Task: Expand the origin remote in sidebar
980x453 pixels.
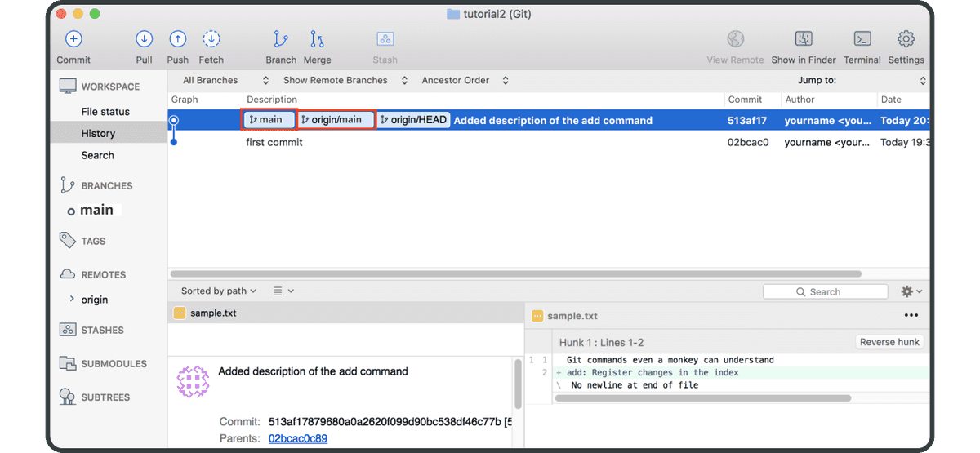Action: (72, 300)
